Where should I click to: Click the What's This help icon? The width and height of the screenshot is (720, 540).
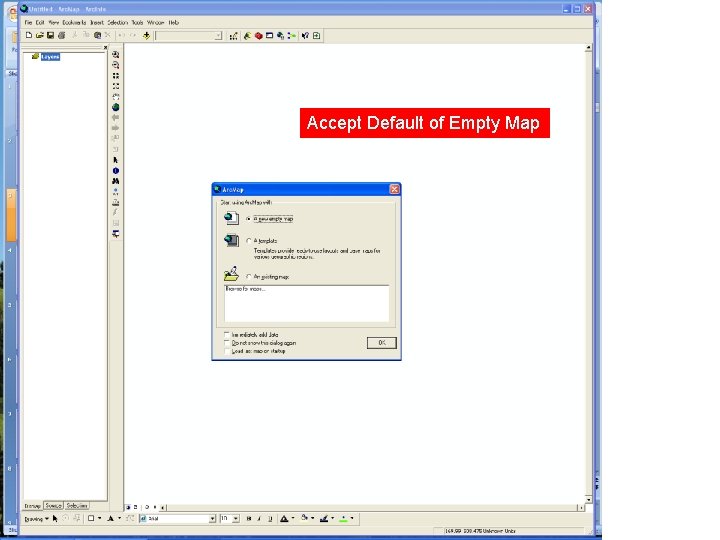(x=305, y=35)
